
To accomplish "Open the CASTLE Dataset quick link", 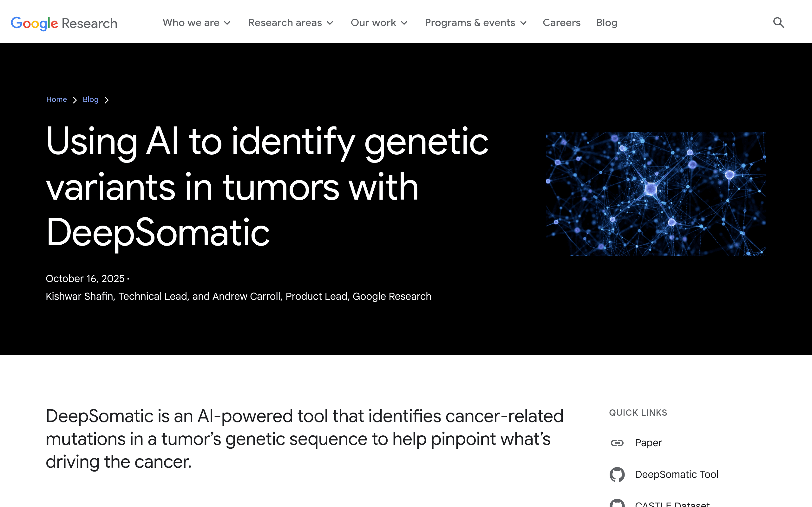I will 672,503.
